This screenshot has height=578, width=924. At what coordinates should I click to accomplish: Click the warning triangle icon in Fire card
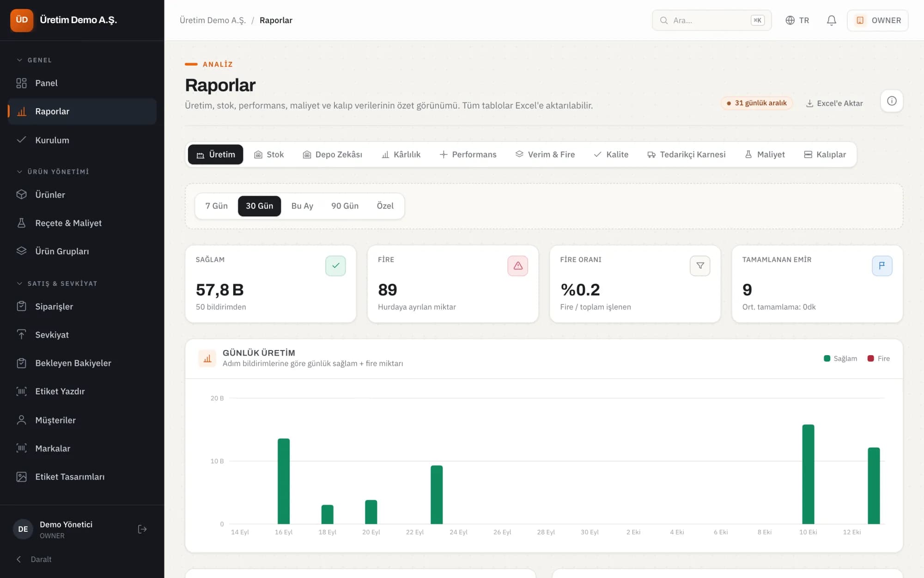coord(517,265)
